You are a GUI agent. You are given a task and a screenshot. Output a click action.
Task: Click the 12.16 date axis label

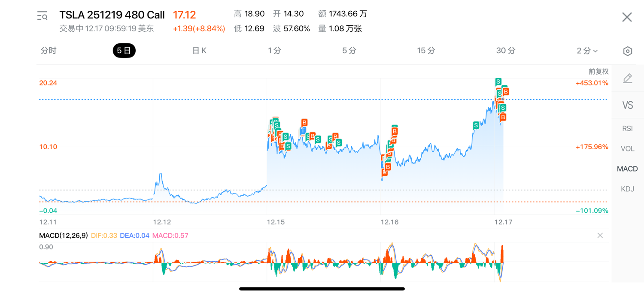pyautogui.click(x=390, y=222)
